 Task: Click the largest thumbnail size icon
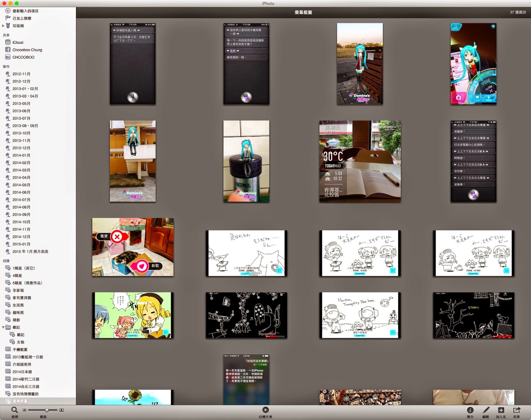[x=61, y=410]
